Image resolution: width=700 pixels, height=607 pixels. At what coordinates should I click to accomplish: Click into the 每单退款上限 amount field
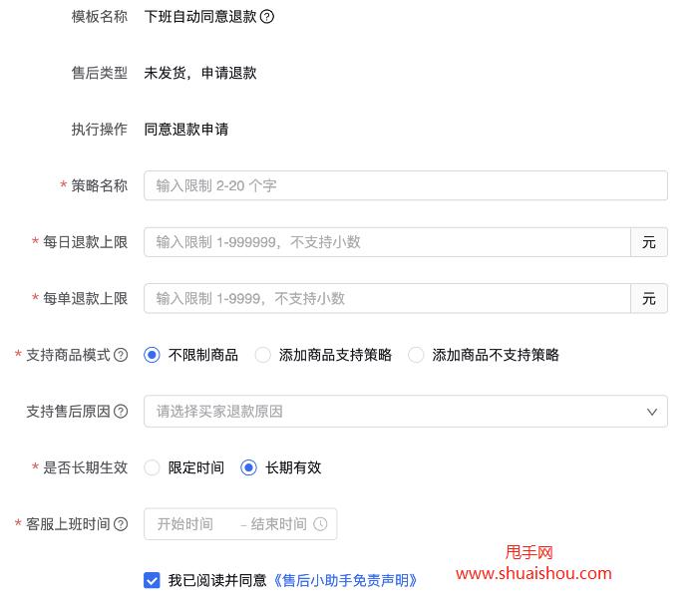tap(387, 299)
